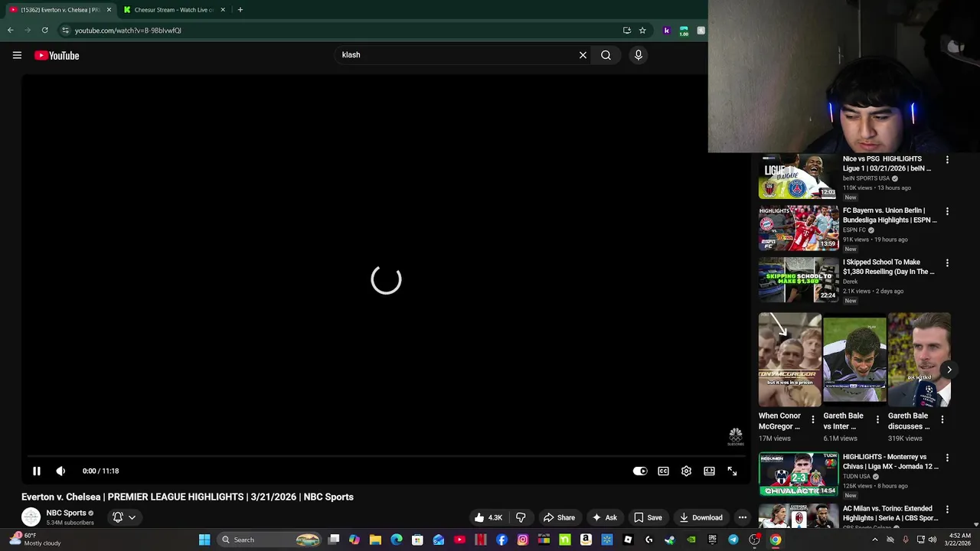Start voice search with the microphone

(x=638, y=55)
